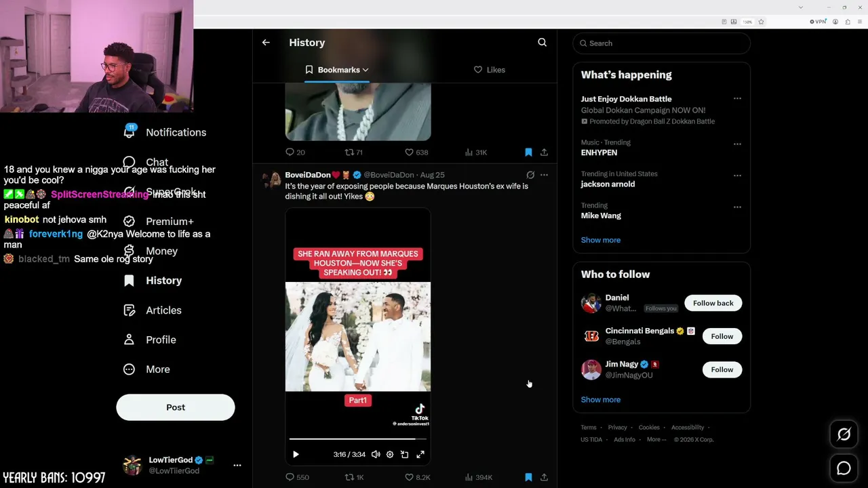
Task: Expand the footer More menu
Action: click(656, 439)
